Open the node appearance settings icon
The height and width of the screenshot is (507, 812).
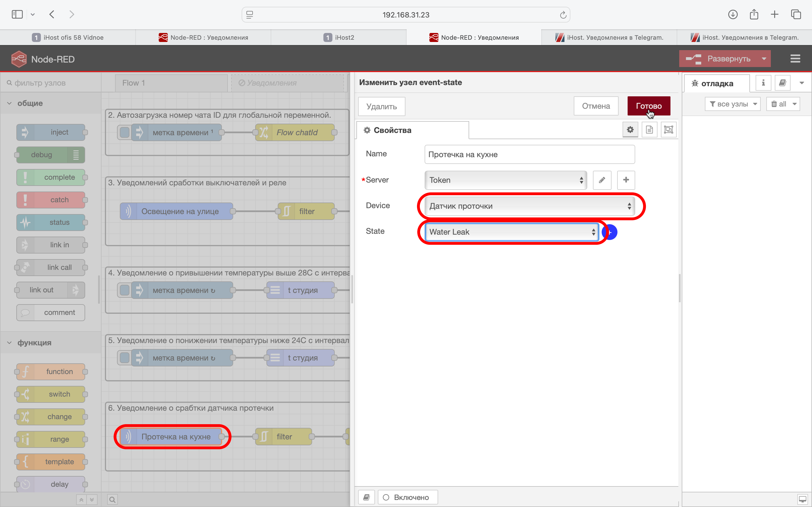(668, 130)
